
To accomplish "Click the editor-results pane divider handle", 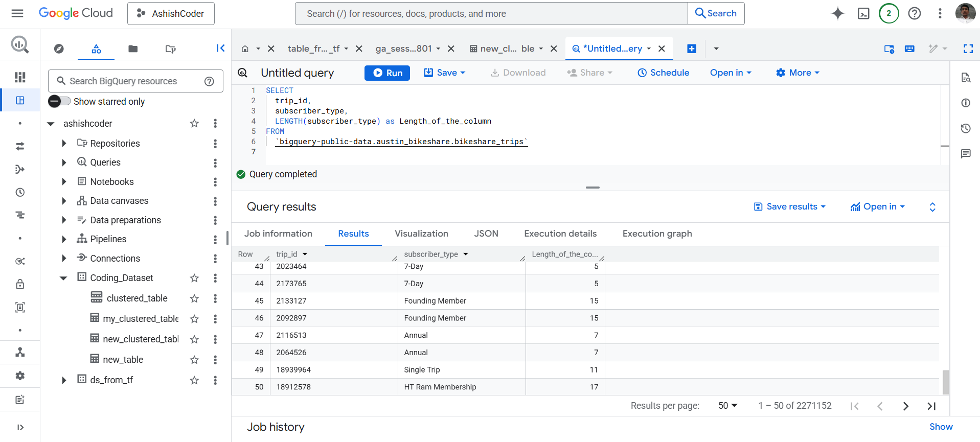I will (592, 188).
